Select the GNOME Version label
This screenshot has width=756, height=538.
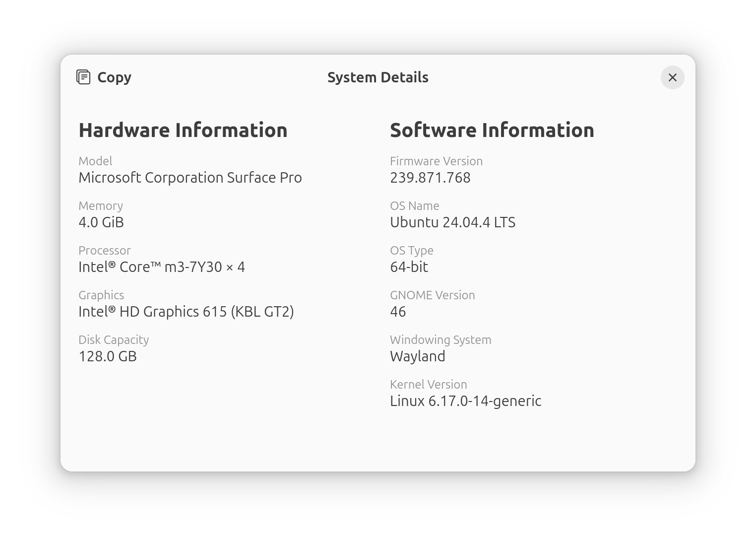pos(433,295)
